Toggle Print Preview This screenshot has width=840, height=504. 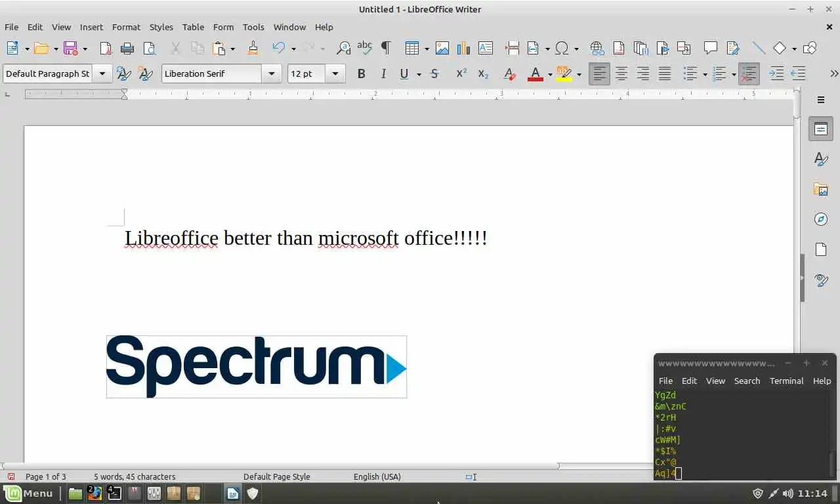click(x=150, y=48)
